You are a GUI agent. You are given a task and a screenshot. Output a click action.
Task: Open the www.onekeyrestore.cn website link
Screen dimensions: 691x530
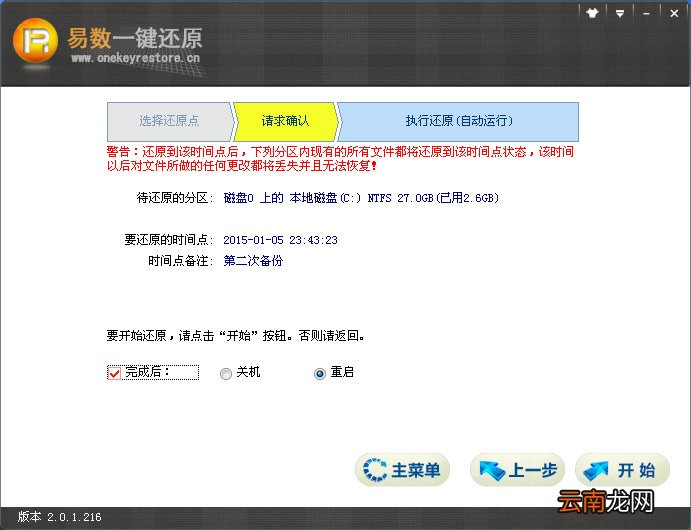click(135, 58)
